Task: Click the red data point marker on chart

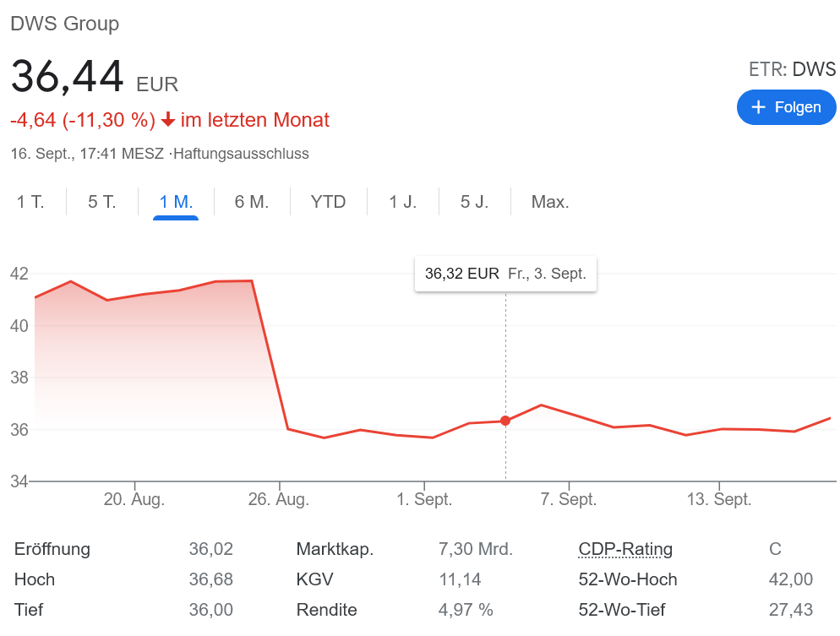Action: 505,421
